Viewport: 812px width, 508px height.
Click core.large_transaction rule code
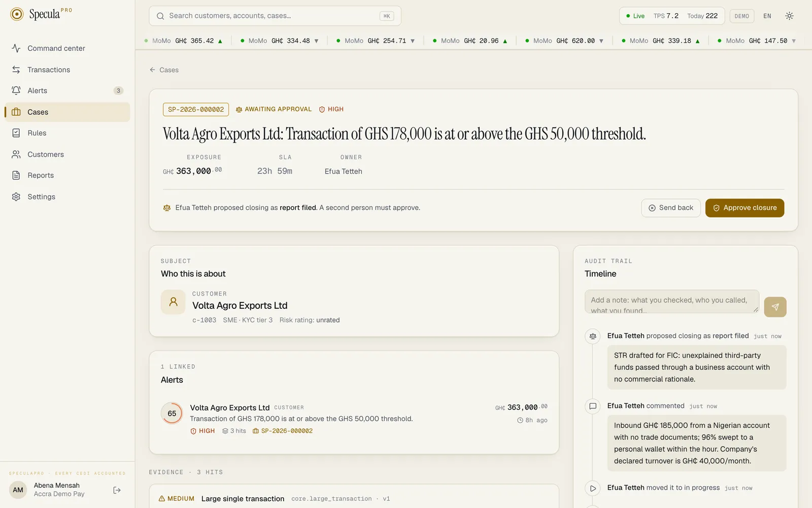[331, 499]
